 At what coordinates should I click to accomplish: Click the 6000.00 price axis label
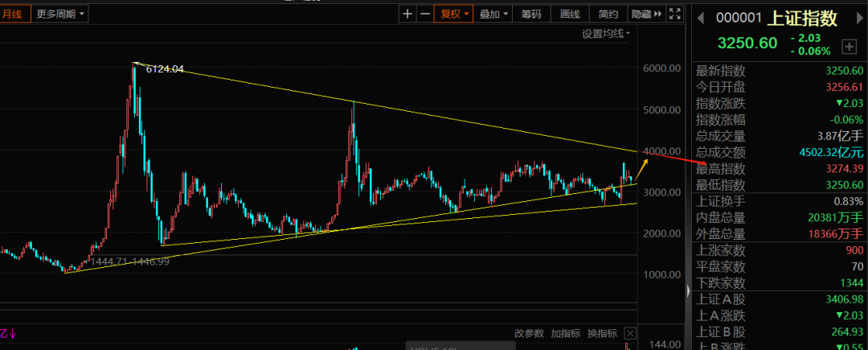coord(661,68)
